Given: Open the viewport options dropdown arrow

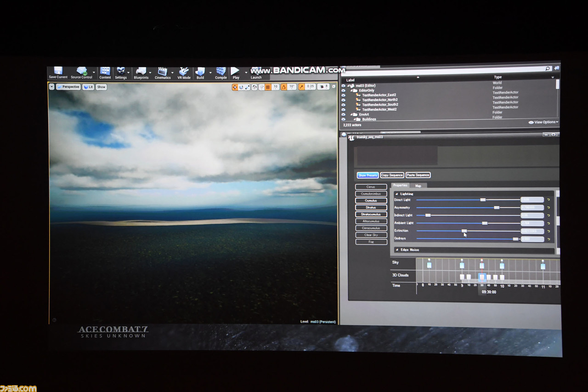Looking at the screenshot, I should (x=51, y=86).
